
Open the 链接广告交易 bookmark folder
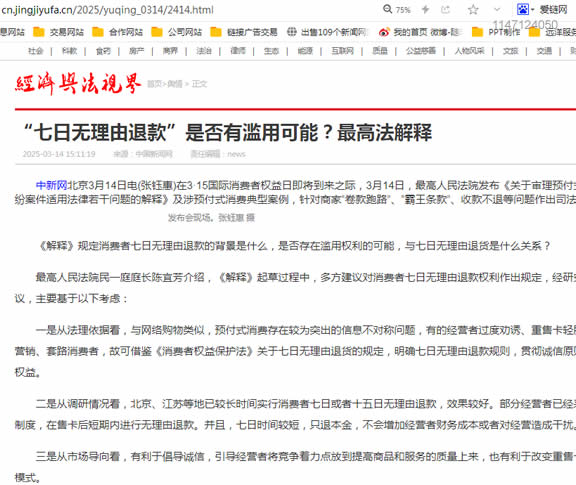click(x=244, y=32)
